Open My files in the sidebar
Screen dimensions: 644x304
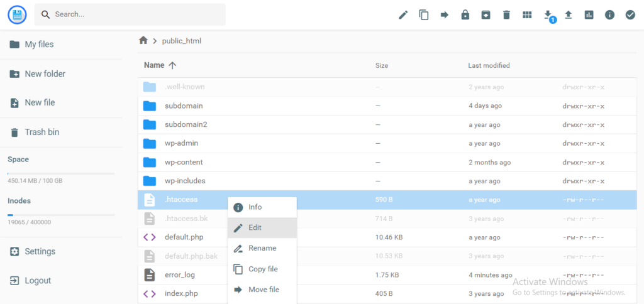point(39,45)
